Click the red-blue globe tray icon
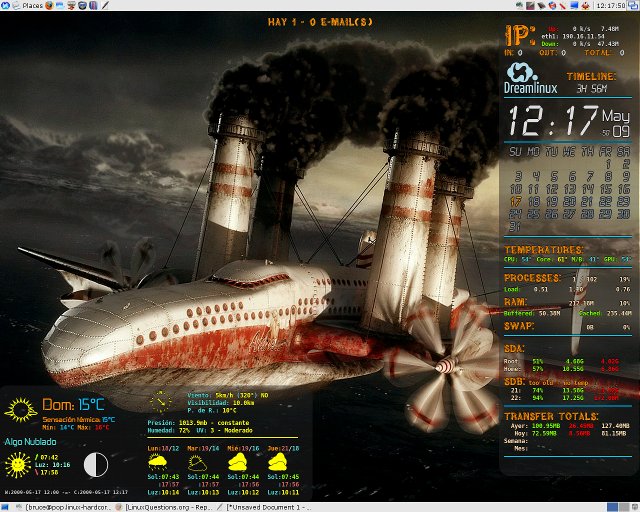The width and height of the screenshot is (640, 512). pos(552,5)
